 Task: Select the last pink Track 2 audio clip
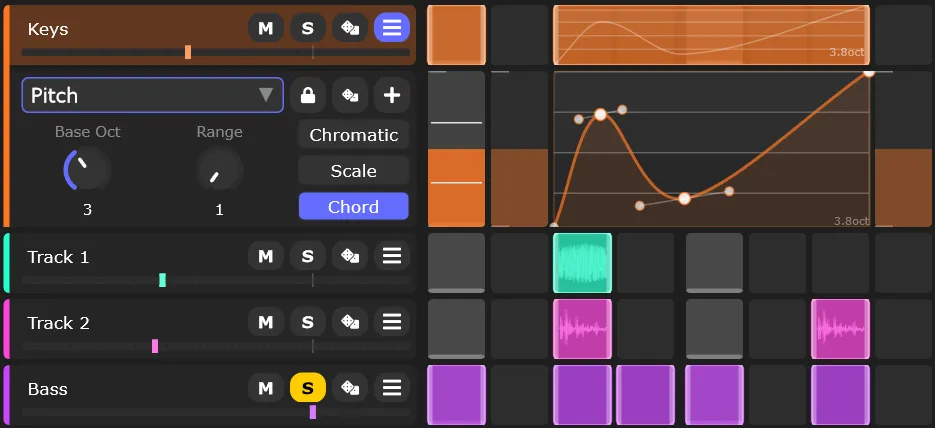(x=840, y=329)
